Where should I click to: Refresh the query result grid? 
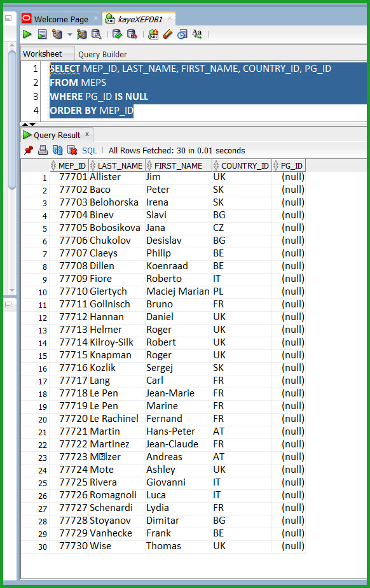pyautogui.click(x=58, y=150)
